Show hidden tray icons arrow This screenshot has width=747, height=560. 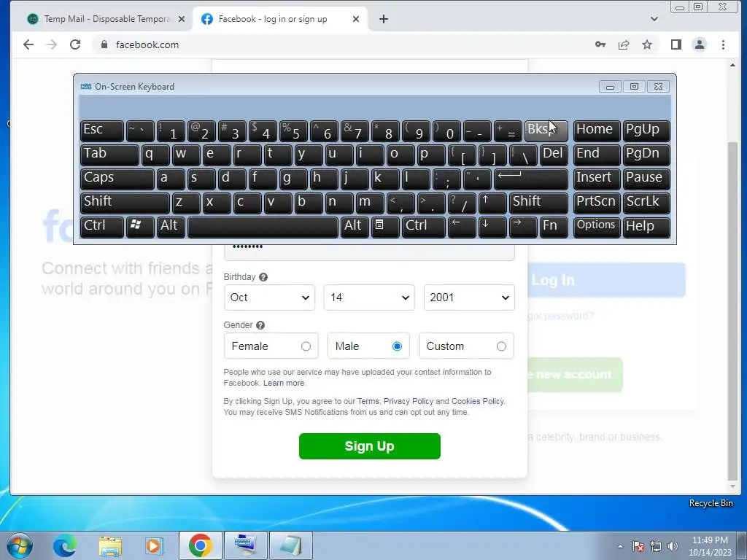point(620,546)
